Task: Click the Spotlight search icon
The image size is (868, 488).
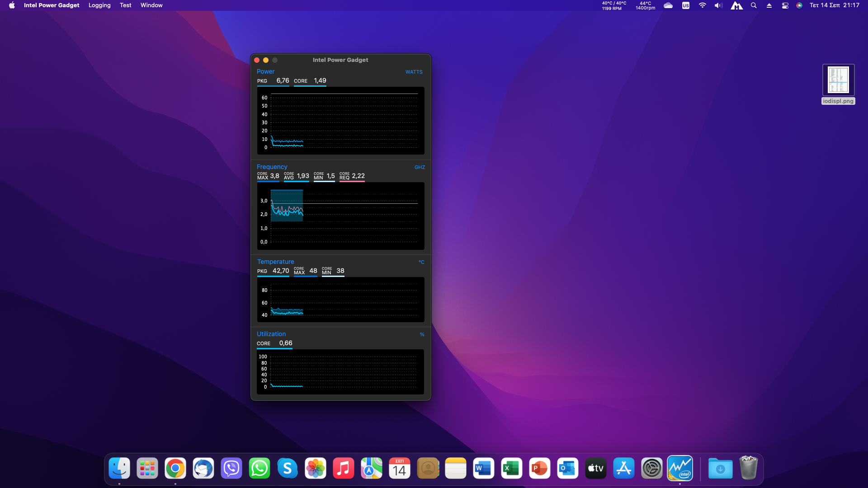Action: [754, 5]
